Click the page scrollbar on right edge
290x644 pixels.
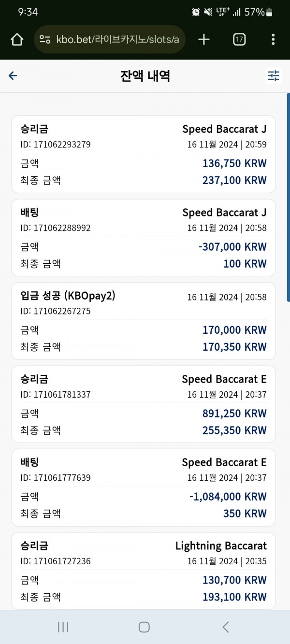[x=289, y=198]
